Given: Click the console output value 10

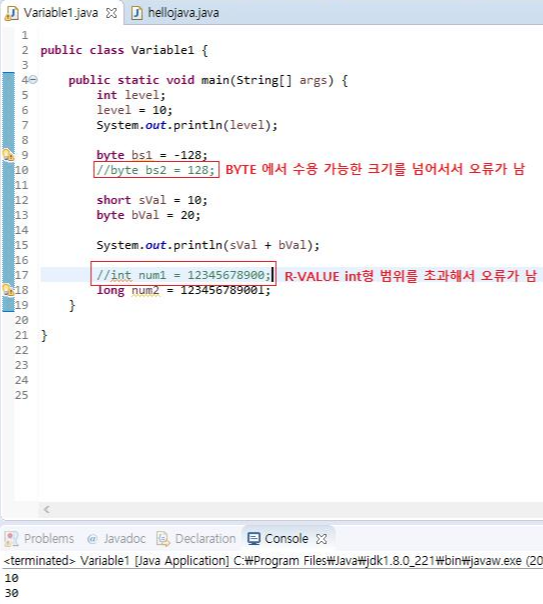Looking at the screenshot, I should [12, 578].
